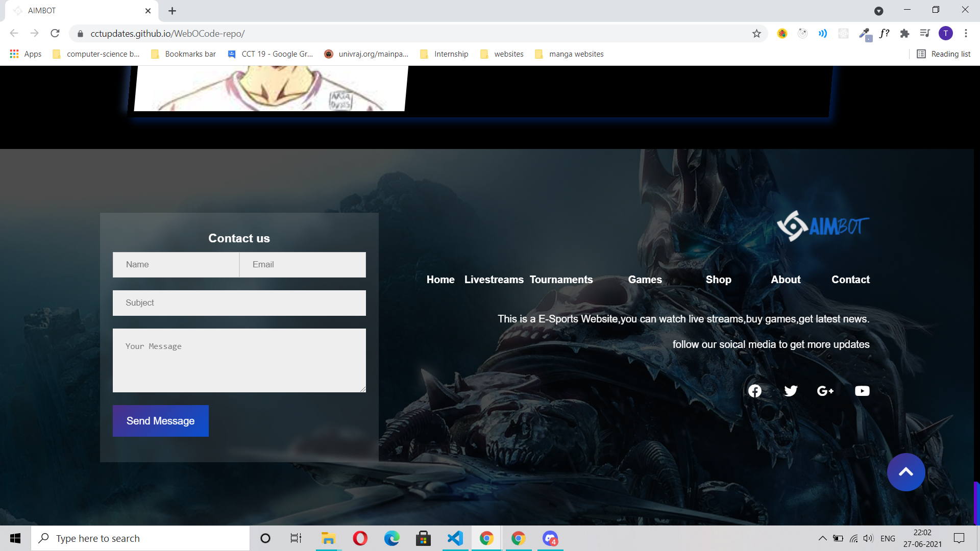Viewport: 980px width, 551px height.
Task: Focus the Email input field
Action: click(x=303, y=265)
